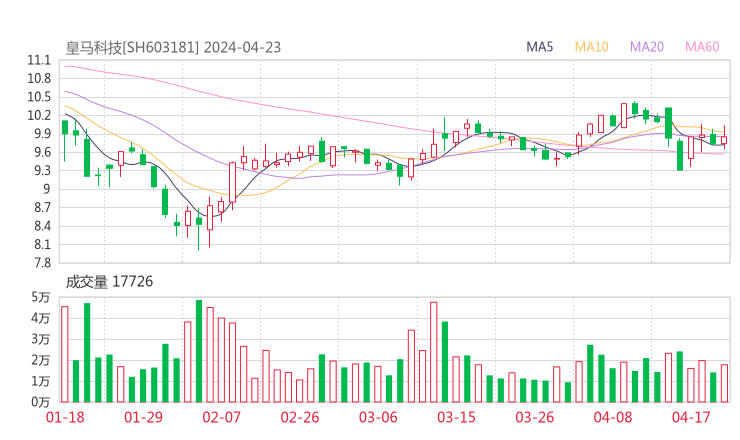Select the 5万 volume axis label
The width and height of the screenshot is (740, 440).
point(41,297)
